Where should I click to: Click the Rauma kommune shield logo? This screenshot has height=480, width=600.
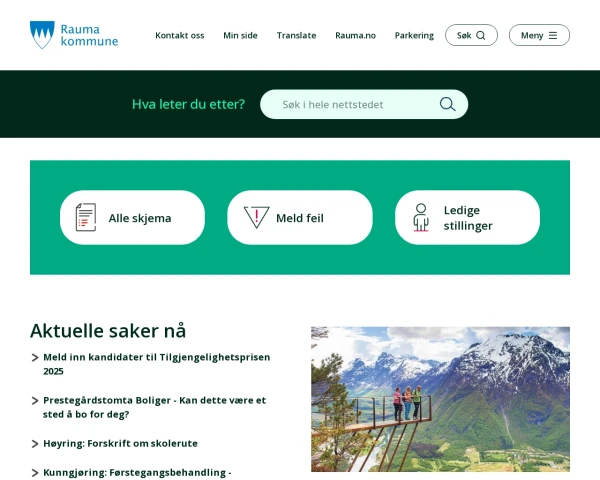pyautogui.click(x=42, y=34)
